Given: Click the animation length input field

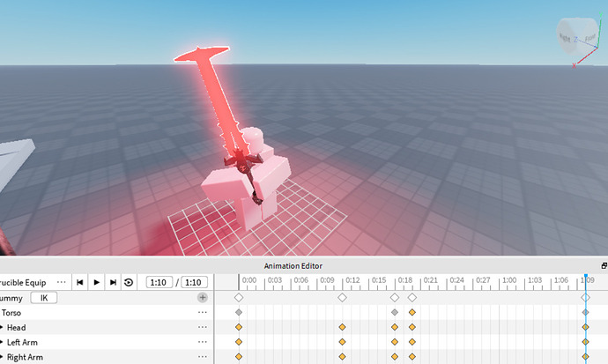Looking at the screenshot, I should [194, 282].
